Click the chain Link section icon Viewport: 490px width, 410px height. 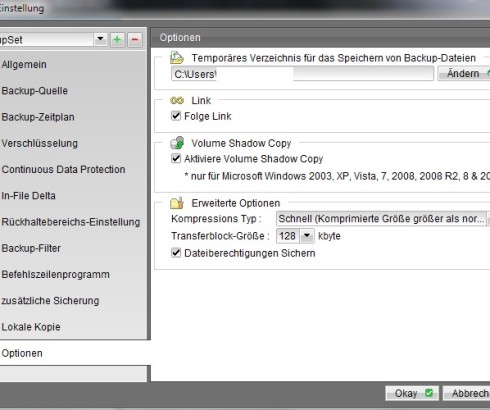tap(177, 100)
